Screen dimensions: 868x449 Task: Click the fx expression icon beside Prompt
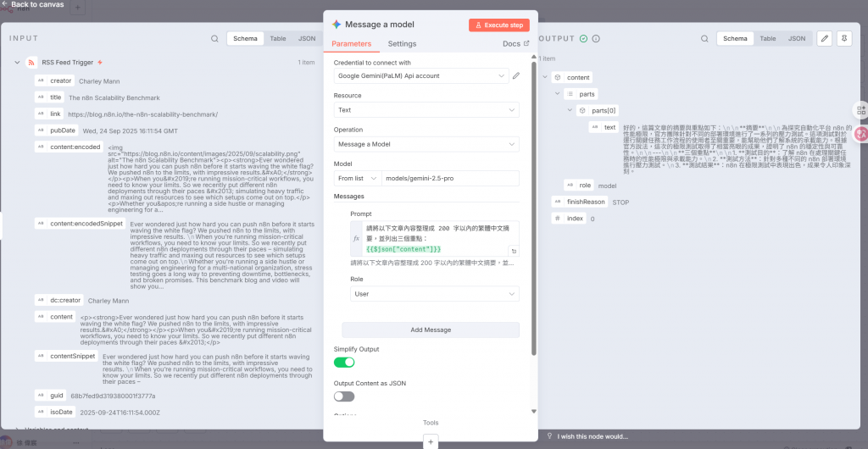coord(356,238)
